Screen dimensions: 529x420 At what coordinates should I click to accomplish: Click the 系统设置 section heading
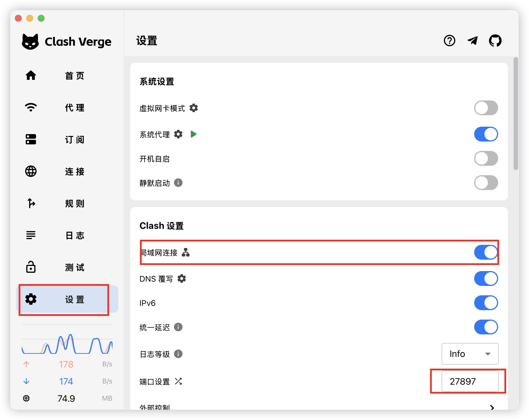[x=157, y=82]
